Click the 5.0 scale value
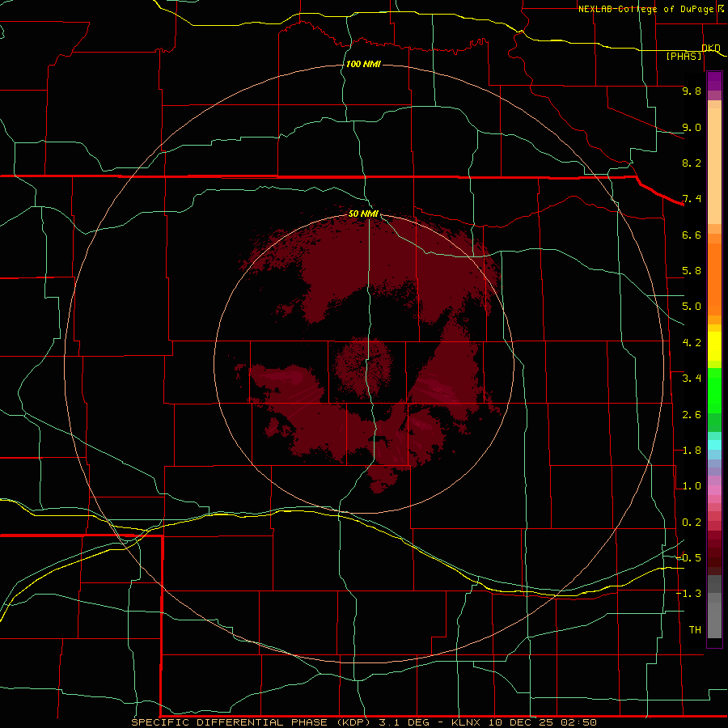The height and width of the screenshot is (728, 728). (x=692, y=307)
